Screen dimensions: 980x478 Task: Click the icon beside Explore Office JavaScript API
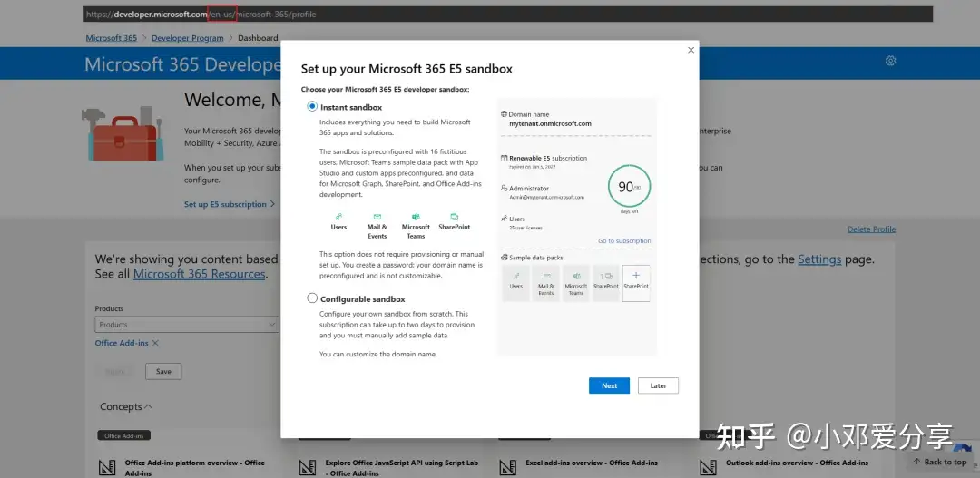coord(308,468)
